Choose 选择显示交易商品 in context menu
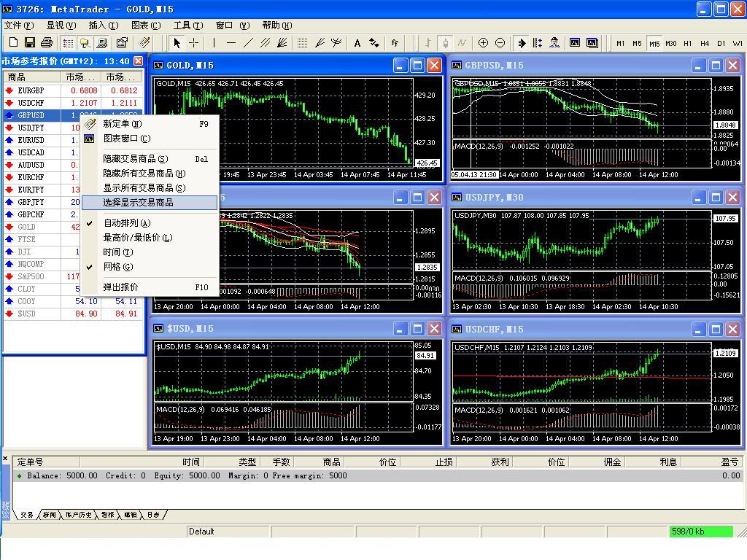 [x=139, y=203]
